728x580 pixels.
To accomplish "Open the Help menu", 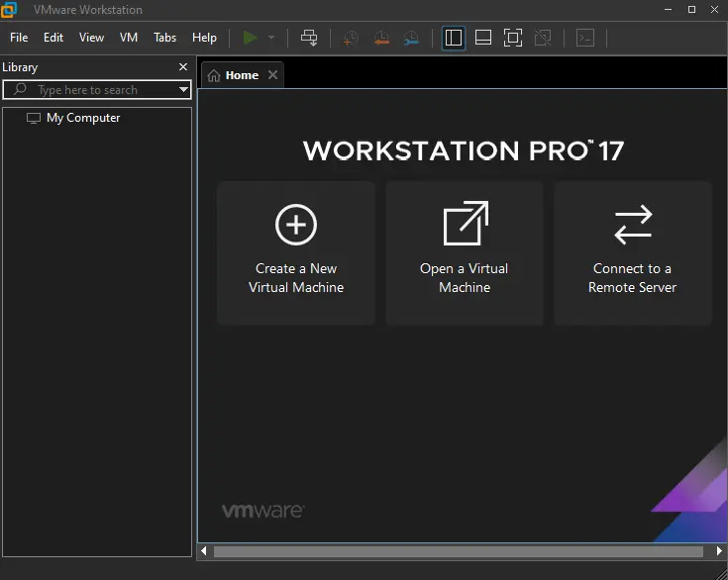I will (x=204, y=38).
